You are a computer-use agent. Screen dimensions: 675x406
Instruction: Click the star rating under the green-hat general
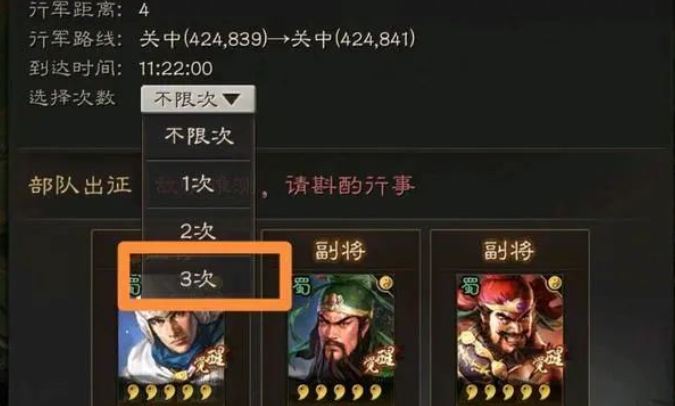[x=340, y=392]
